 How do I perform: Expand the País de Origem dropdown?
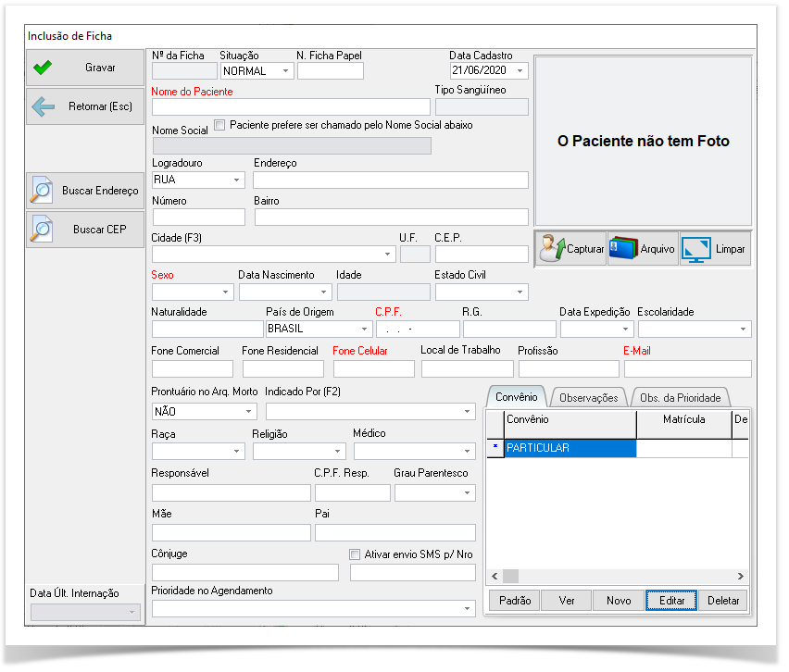pyautogui.click(x=364, y=329)
